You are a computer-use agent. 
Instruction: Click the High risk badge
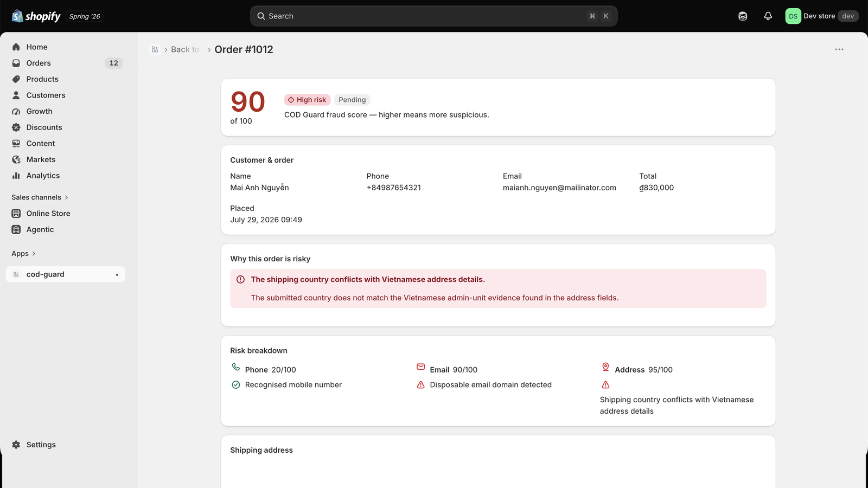(307, 100)
